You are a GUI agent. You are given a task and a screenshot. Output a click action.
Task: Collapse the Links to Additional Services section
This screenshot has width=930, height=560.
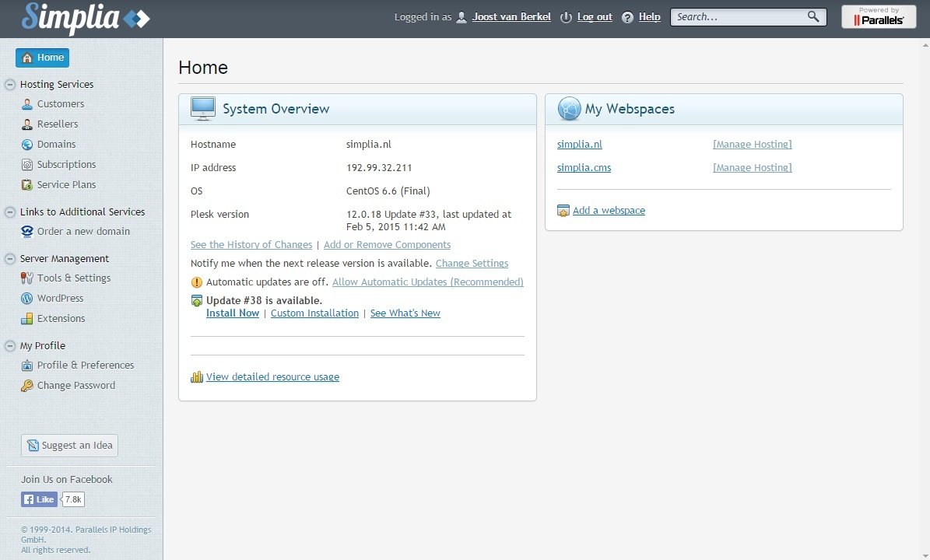click(9, 212)
